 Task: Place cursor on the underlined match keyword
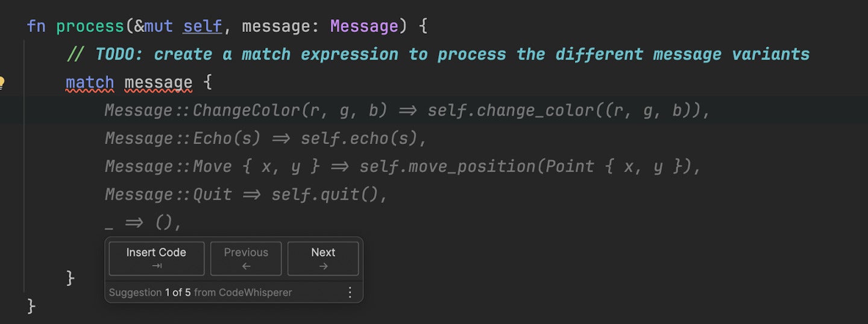(x=90, y=83)
